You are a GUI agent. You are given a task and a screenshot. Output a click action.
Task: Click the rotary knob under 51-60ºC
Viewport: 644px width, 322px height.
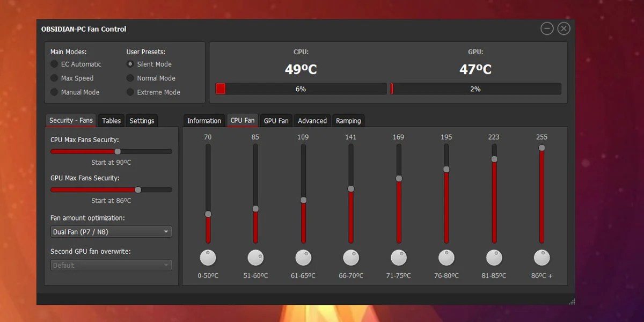tap(255, 258)
